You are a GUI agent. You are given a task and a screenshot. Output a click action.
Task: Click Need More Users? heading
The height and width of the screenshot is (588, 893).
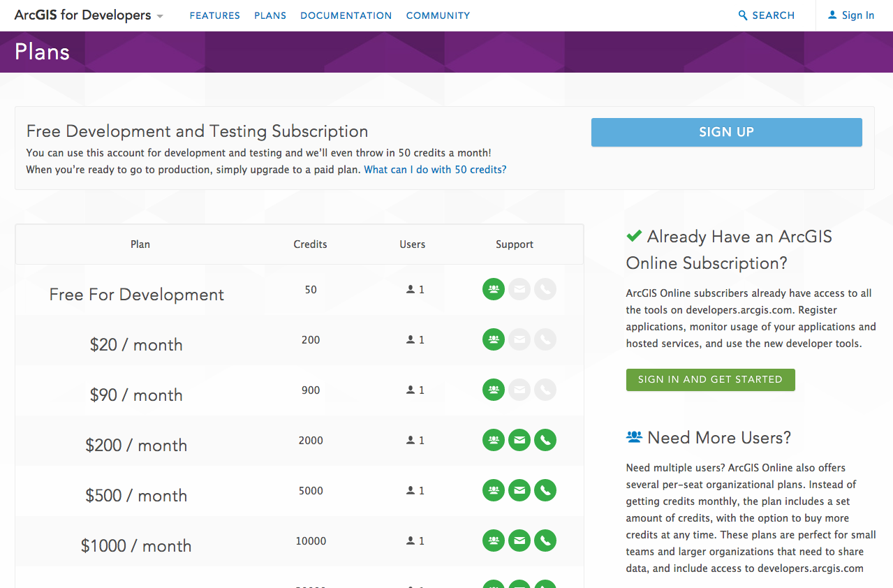tap(719, 438)
